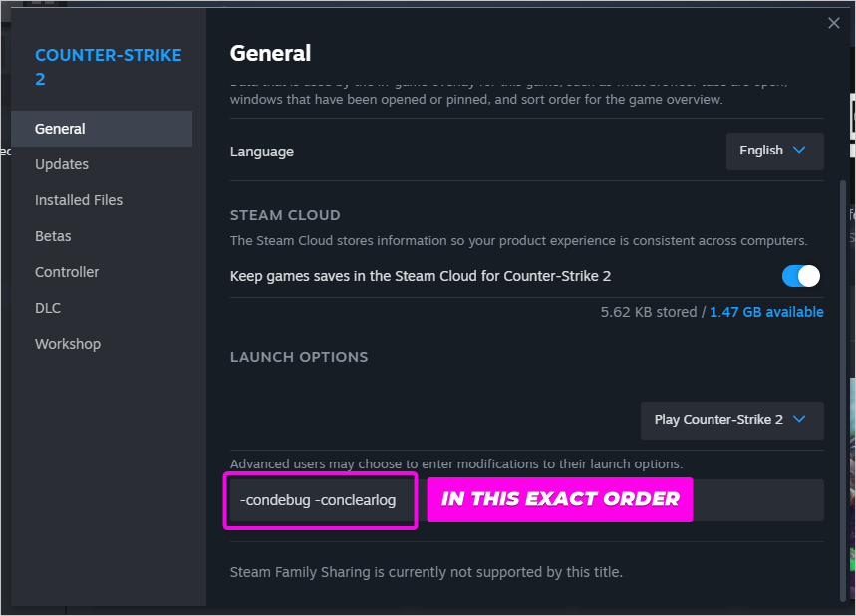Switch to the Betas page
The height and width of the screenshot is (616, 856).
[53, 236]
